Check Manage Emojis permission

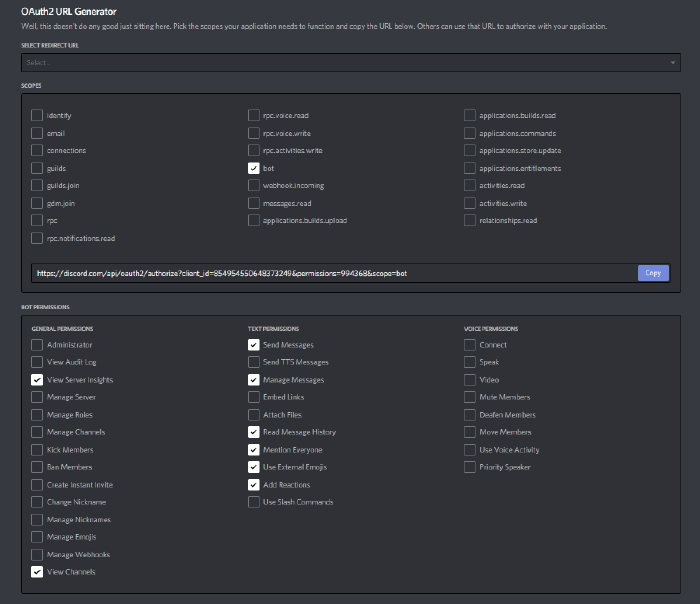(x=37, y=537)
